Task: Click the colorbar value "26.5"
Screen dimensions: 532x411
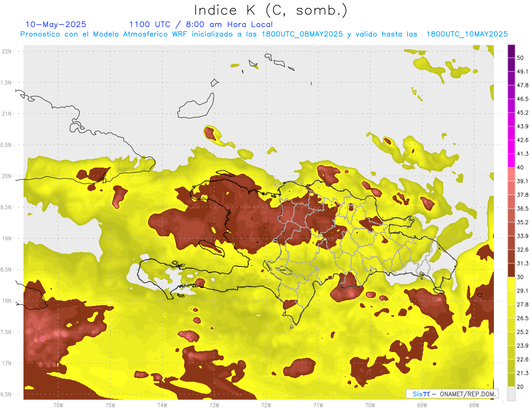Action: (x=523, y=318)
